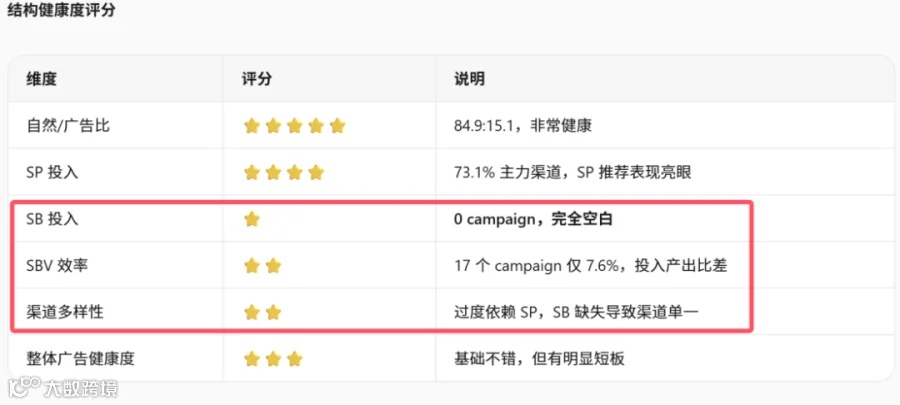
Task: Click the three-star rating for 整体广告健康度
Action: coord(273,359)
